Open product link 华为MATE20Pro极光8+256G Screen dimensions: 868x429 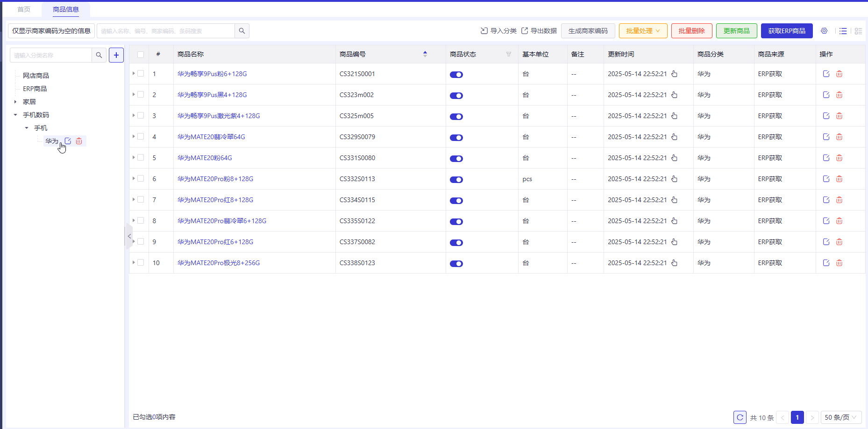(219, 263)
